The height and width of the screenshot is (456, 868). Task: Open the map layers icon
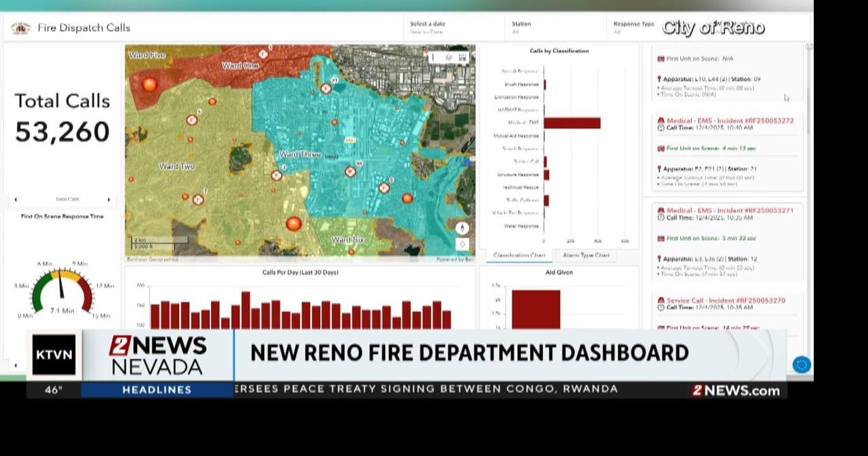(449, 58)
